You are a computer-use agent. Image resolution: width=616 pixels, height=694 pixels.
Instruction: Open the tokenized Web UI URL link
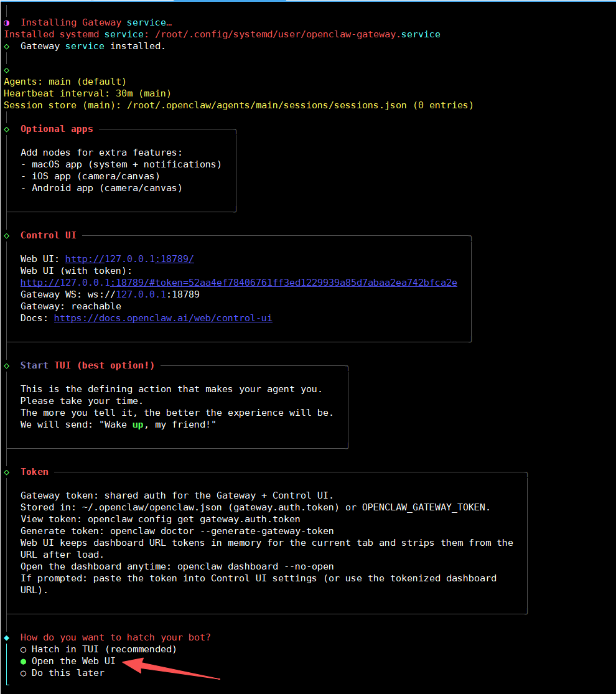(x=238, y=283)
